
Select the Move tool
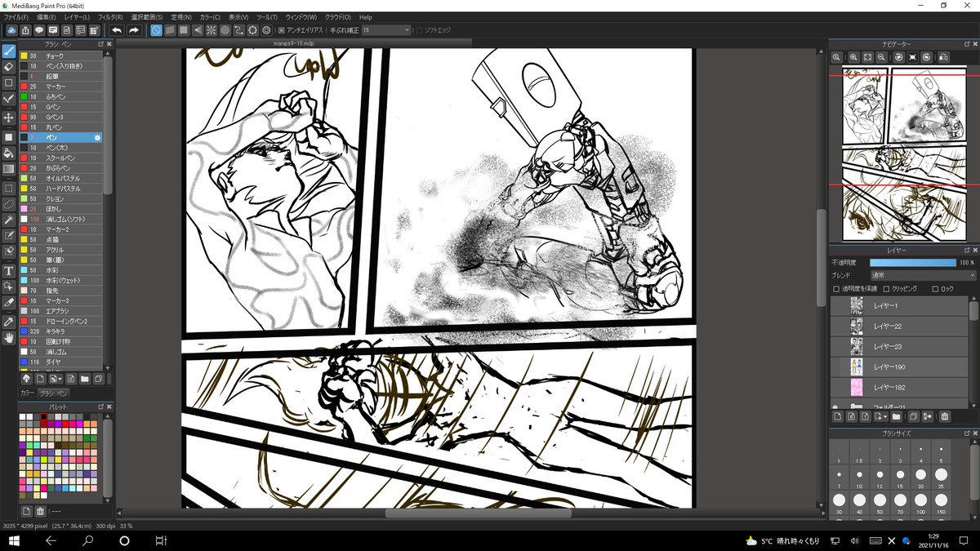coord(9,118)
